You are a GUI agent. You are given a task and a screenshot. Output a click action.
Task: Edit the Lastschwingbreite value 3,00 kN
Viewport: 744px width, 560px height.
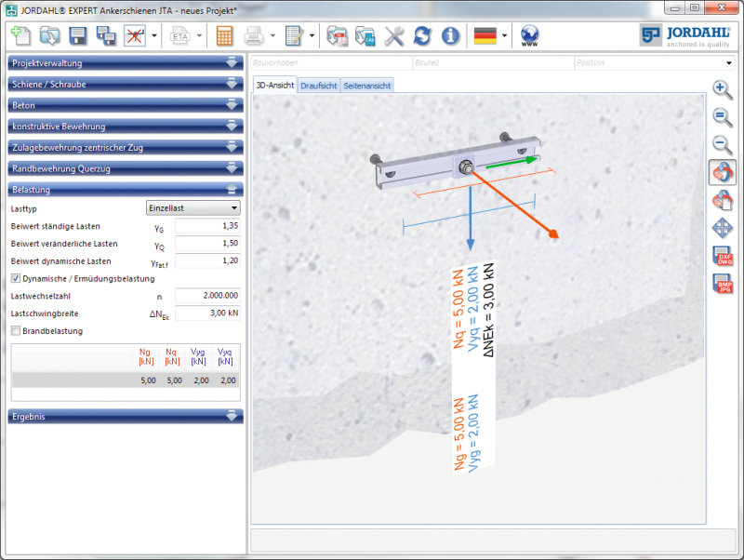pyautogui.click(x=207, y=313)
